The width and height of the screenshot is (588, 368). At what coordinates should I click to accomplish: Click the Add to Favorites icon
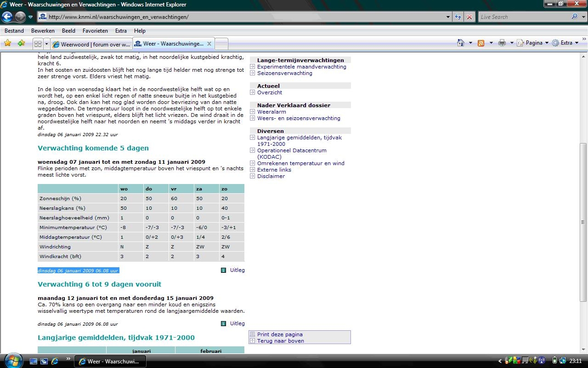(21, 43)
